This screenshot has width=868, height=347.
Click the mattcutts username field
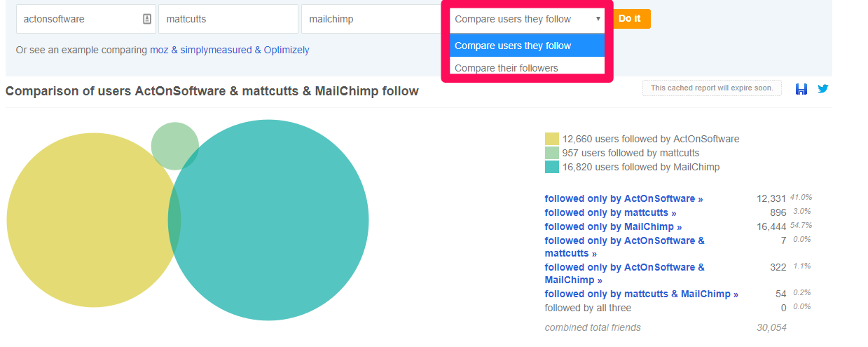point(228,19)
